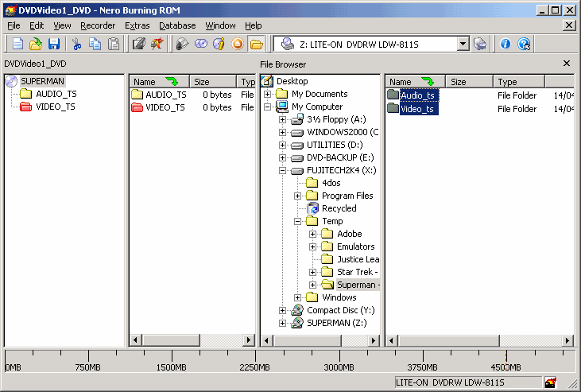Show disc info toolbar icon

[219, 44]
